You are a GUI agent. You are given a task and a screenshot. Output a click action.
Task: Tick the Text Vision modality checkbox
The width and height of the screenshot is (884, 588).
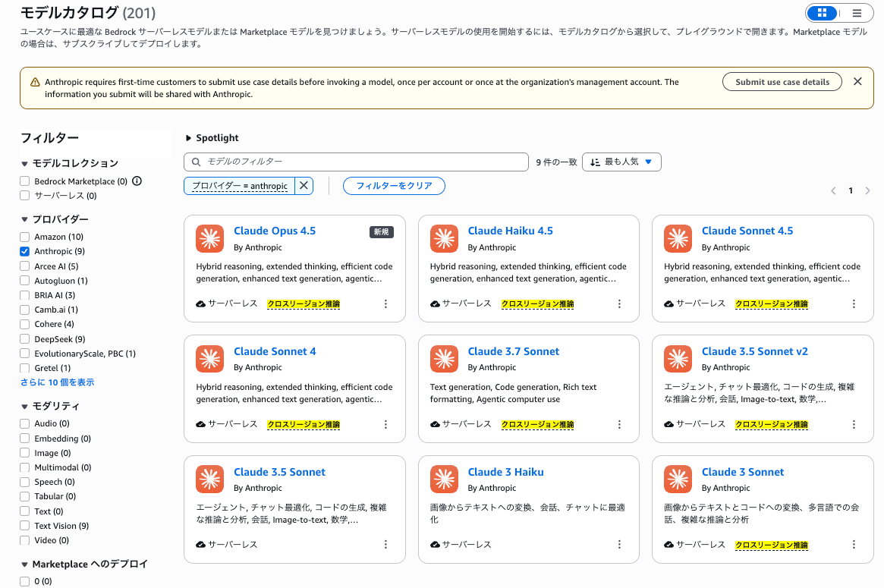coord(25,526)
